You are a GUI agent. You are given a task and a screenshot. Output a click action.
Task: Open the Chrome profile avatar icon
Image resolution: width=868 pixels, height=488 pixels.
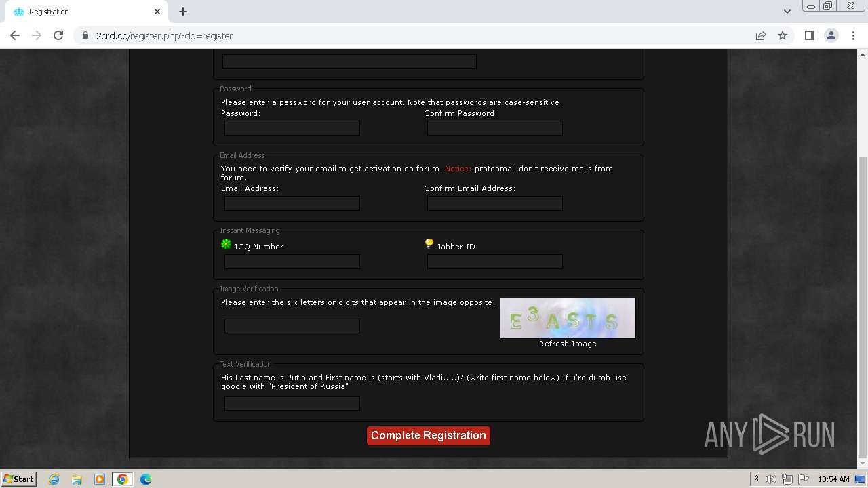click(831, 35)
